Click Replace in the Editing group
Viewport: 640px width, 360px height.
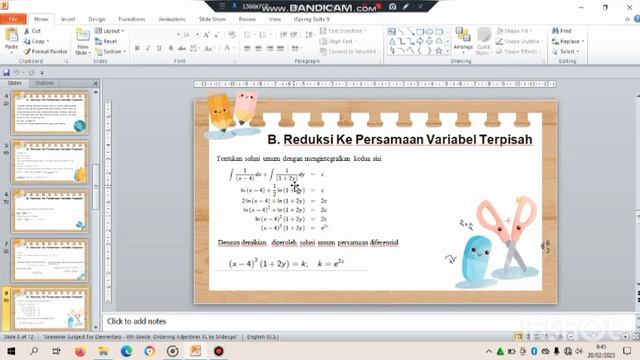568,41
